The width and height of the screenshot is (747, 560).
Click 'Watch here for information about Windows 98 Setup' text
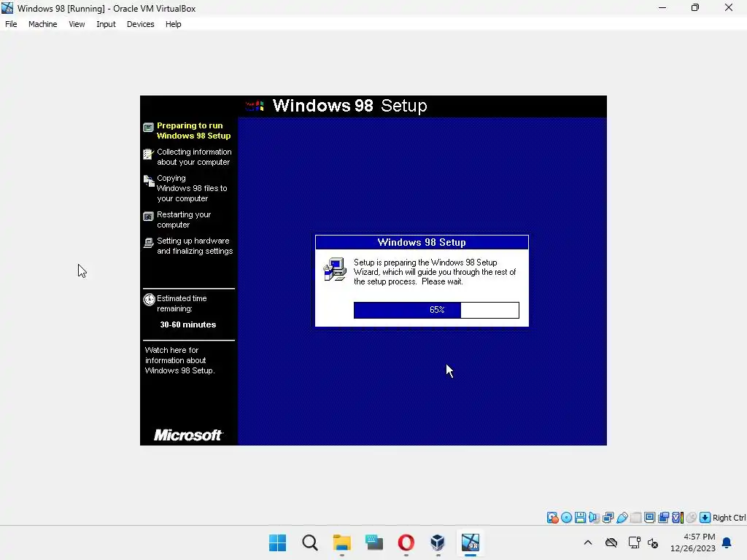point(179,360)
